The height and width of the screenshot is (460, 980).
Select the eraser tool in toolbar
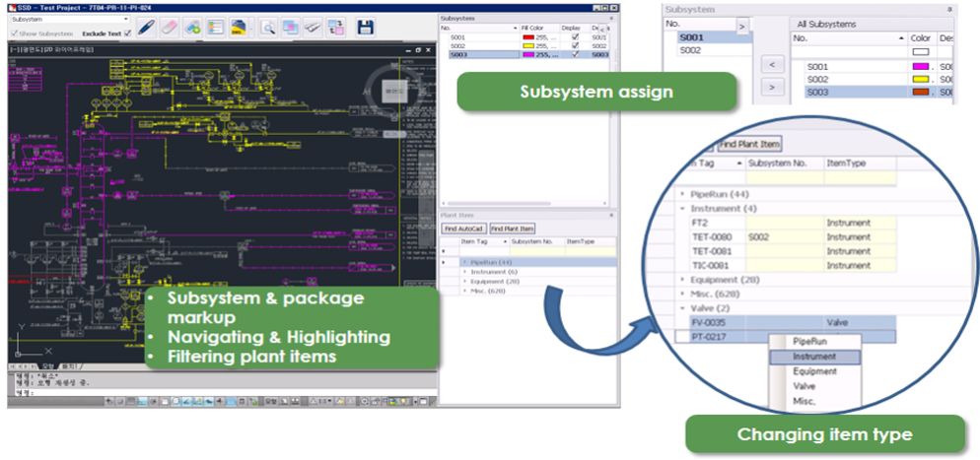[x=169, y=27]
